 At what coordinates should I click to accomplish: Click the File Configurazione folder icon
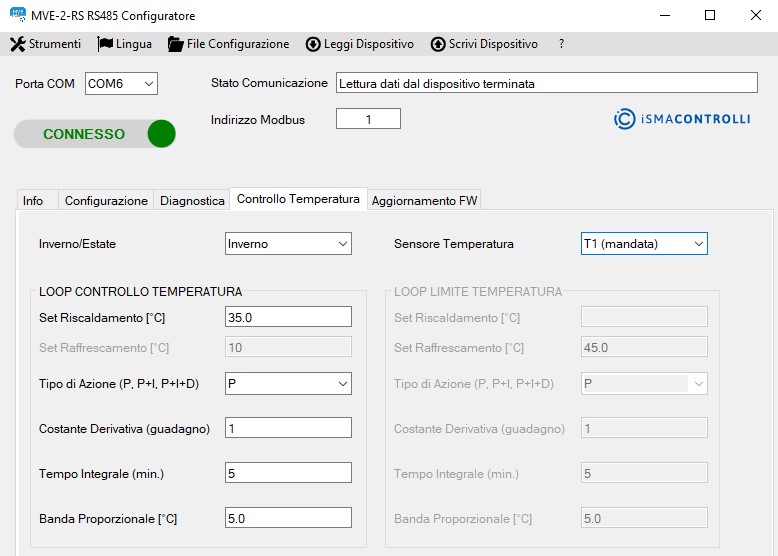[x=176, y=44]
